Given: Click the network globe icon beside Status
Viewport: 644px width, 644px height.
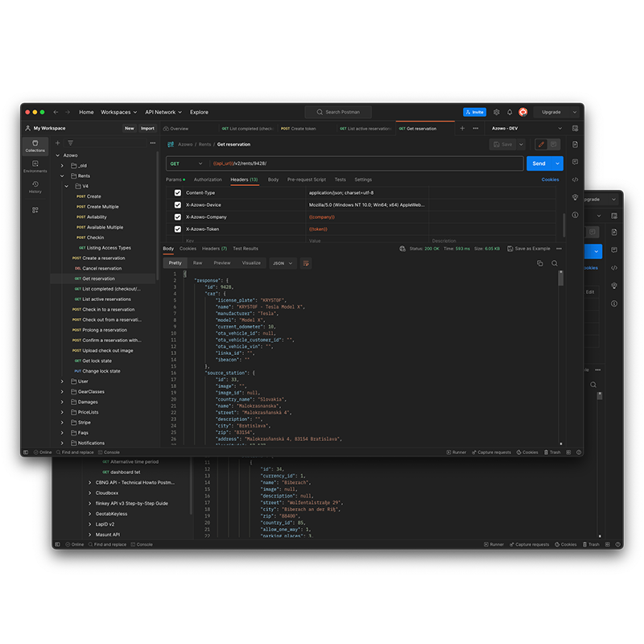Looking at the screenshot, I should 402,249.
